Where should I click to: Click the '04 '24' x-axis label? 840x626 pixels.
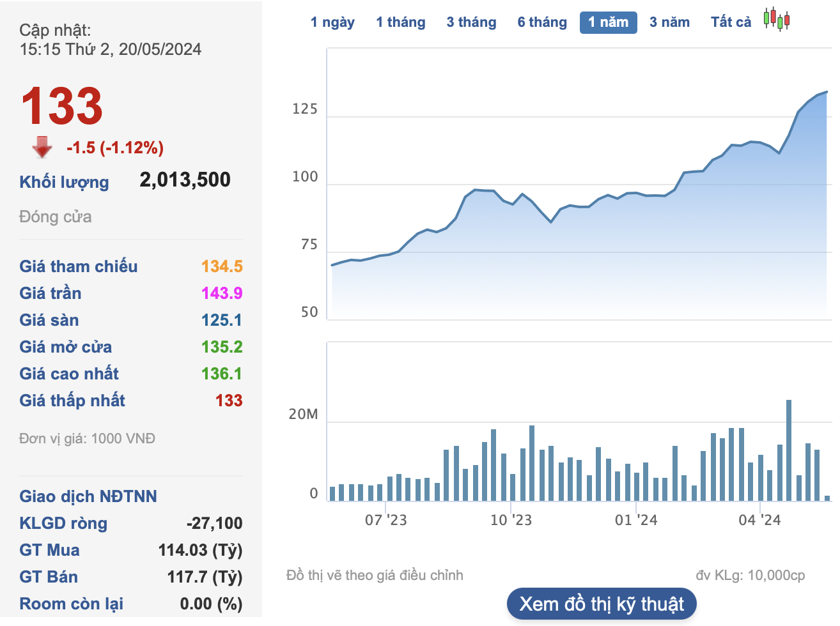tap(760, 520)
